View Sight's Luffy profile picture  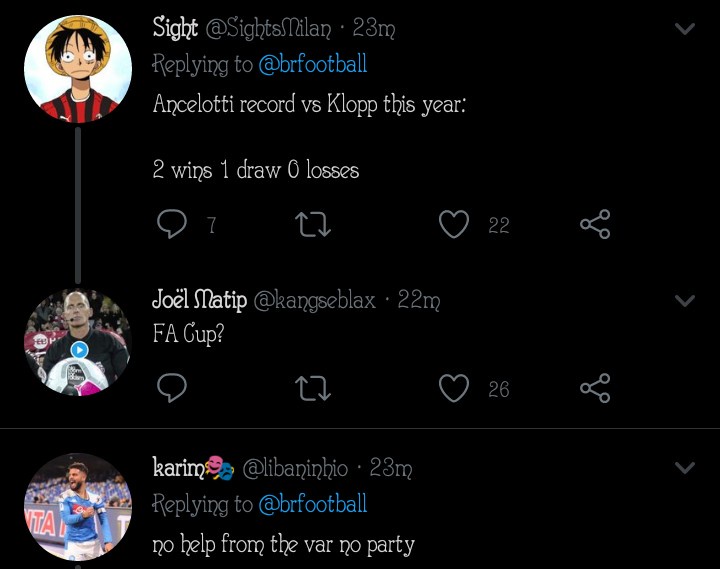click(78, 69)
